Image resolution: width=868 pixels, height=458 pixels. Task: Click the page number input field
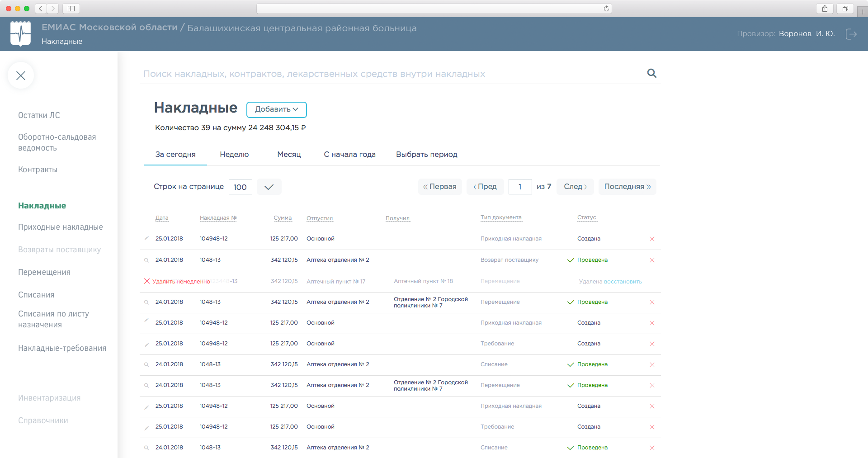(x=520, y=186)
